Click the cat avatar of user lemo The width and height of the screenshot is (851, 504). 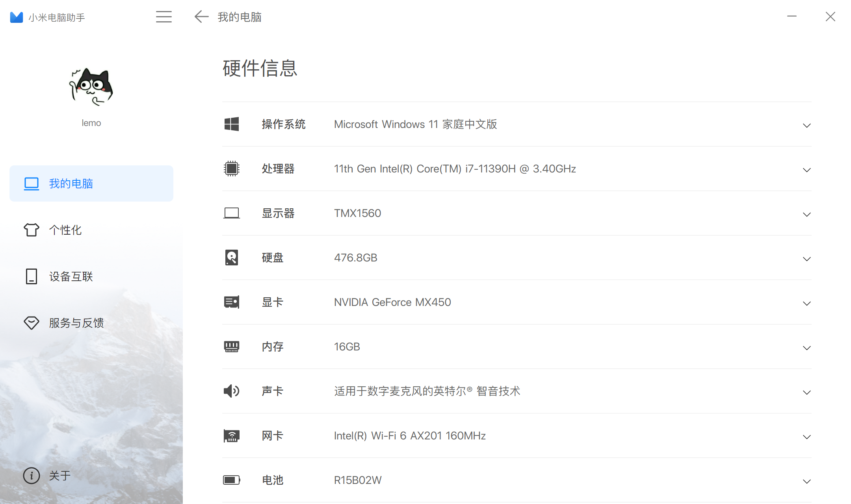pos(91,87)
